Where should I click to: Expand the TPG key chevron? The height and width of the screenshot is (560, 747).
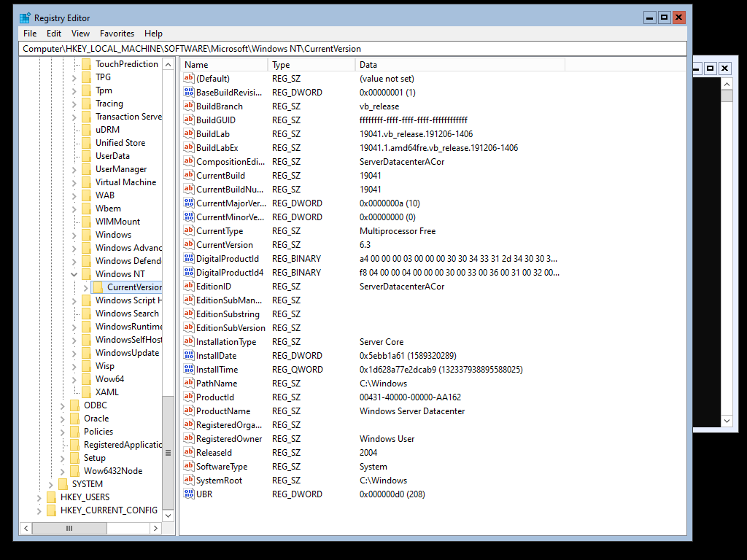click(74, 77)
